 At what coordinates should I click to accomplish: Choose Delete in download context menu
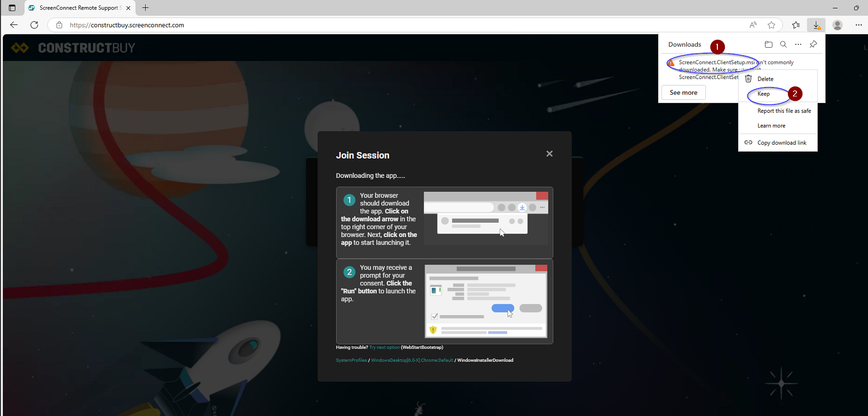pyautogui.click(x=765, y=79)
